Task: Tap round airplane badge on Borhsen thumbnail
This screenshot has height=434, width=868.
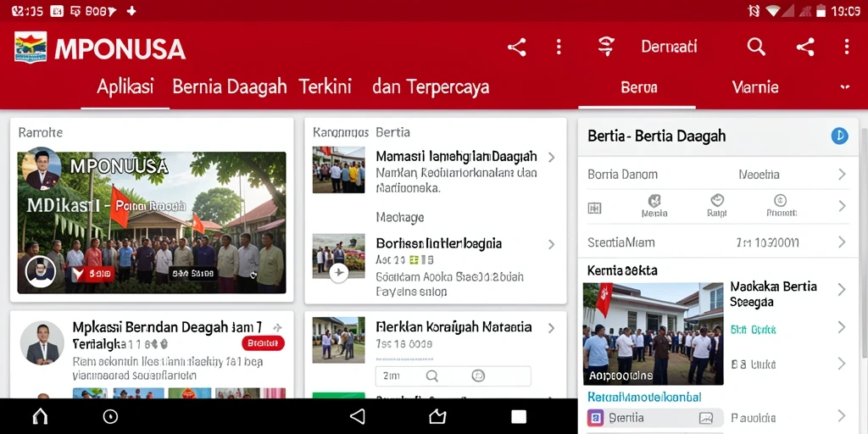Action: pos(339,272)
